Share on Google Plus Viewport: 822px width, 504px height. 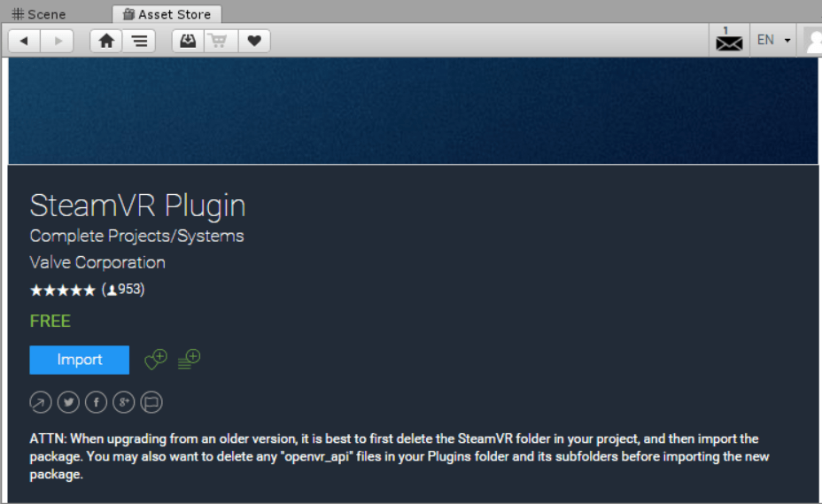pyautogui.click(x=124, y=403)
